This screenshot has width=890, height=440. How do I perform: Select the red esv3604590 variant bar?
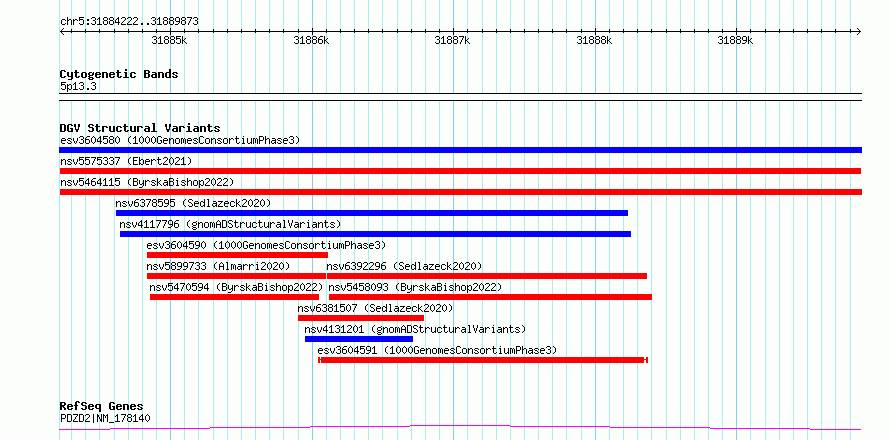pos(237,255)
